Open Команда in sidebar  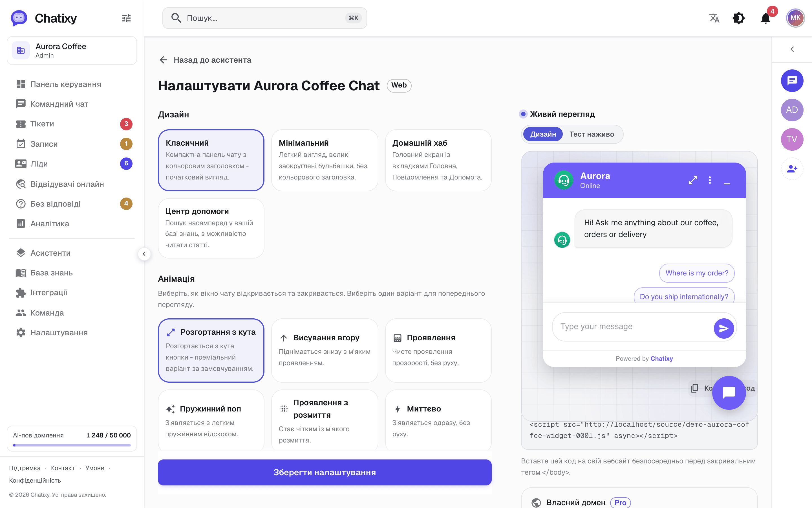pos(72,312)
